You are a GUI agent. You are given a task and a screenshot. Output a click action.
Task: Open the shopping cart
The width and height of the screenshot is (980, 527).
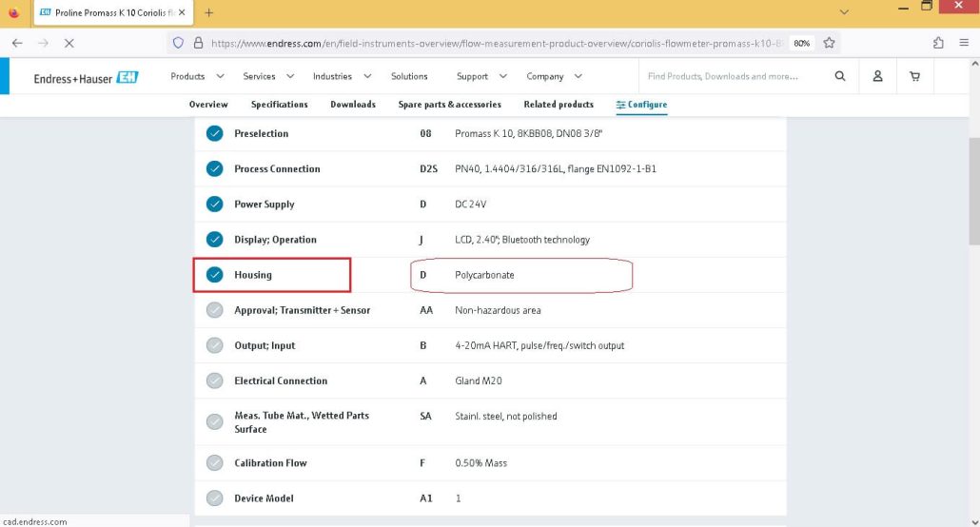tap(914, 76)
